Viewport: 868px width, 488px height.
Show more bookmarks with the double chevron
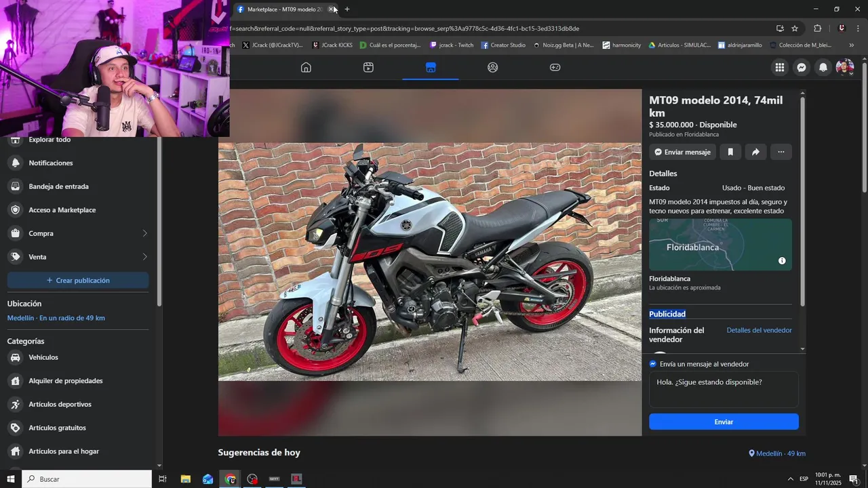(852, 45)
